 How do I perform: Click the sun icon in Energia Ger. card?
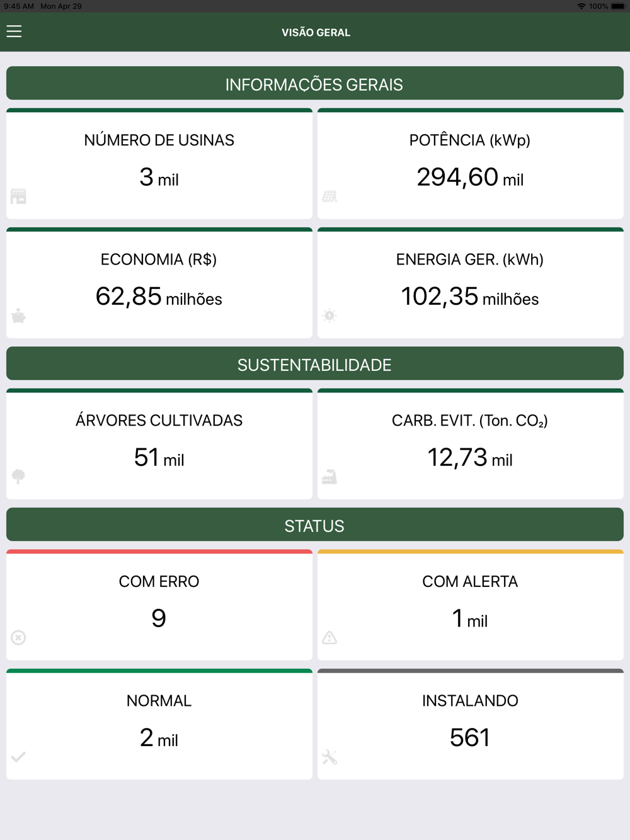[329, 315]
